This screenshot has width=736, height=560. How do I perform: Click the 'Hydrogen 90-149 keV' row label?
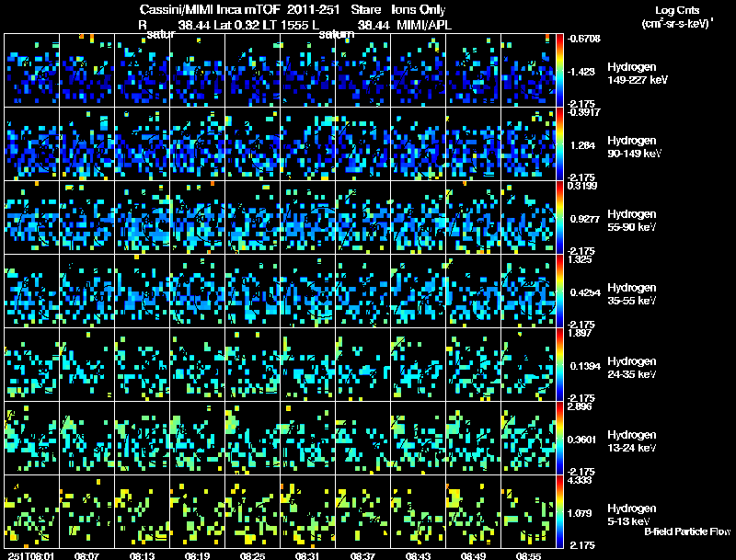click(x=634, y=147)
